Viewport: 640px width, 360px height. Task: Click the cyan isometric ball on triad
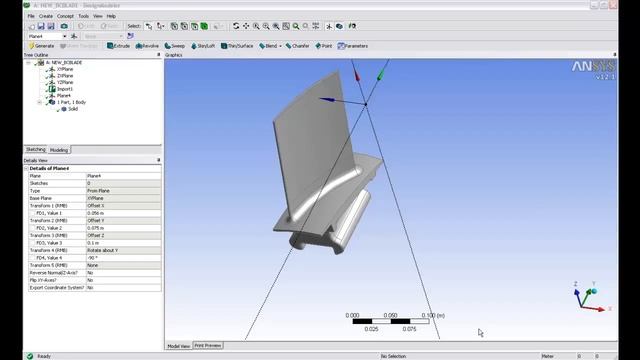pos(594,291)
